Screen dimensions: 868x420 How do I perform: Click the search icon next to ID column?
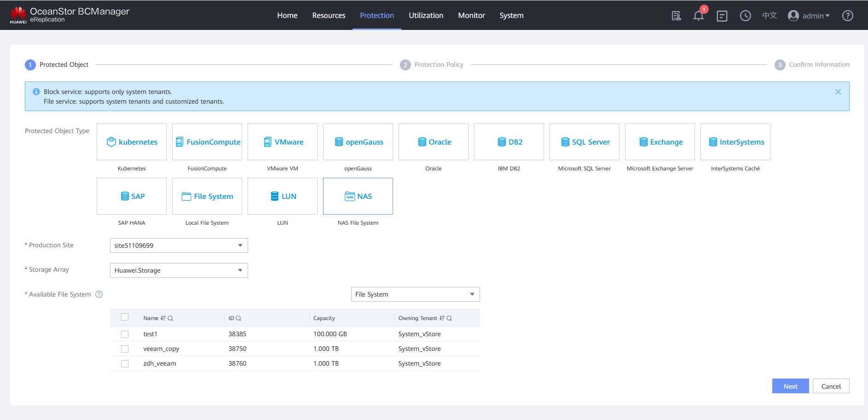pyautogui.click(x=238, y=318)
